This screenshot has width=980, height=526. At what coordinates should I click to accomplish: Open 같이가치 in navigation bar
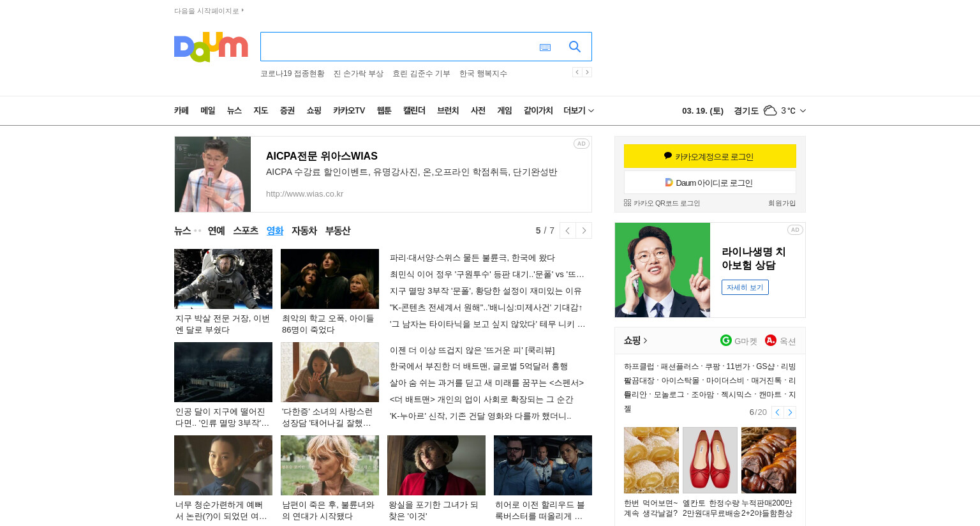click(x=538, y=110)
